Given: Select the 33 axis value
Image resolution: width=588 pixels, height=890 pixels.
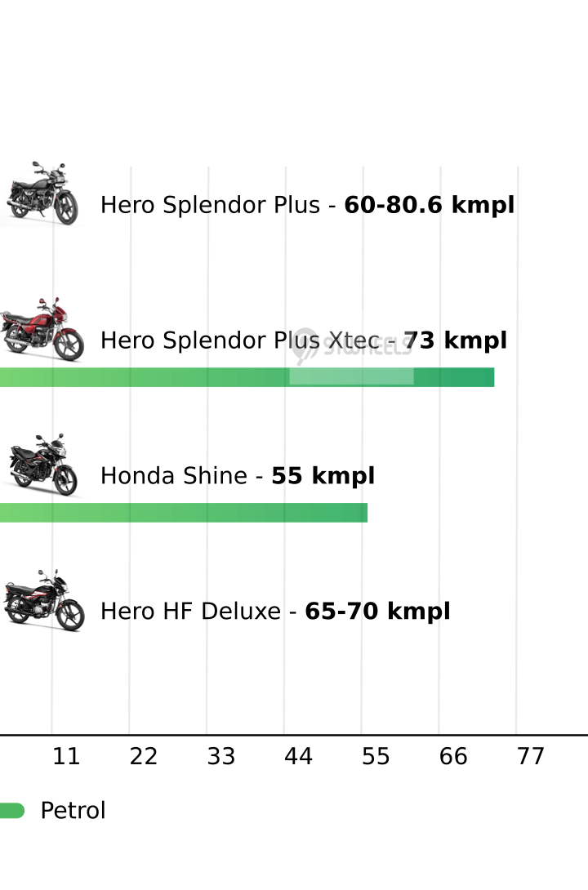Looking at the screenshot, I should pos(220,757).
